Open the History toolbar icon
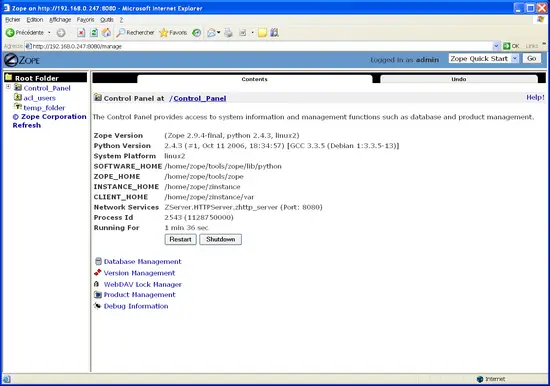550x386 pixels. 197,33
